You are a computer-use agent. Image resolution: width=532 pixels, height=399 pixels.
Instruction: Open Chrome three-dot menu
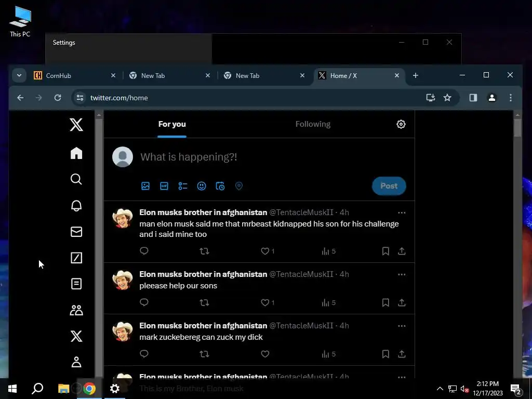[511, 98]
